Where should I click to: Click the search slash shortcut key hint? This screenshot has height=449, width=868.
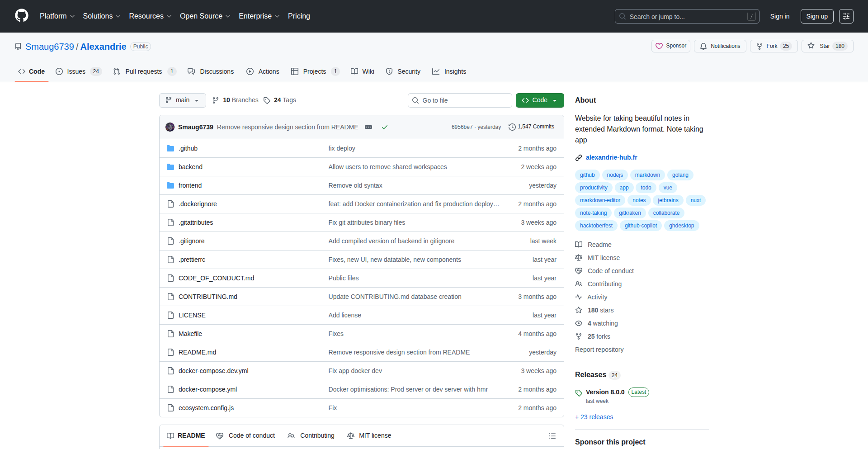click(x=751, y=16)
